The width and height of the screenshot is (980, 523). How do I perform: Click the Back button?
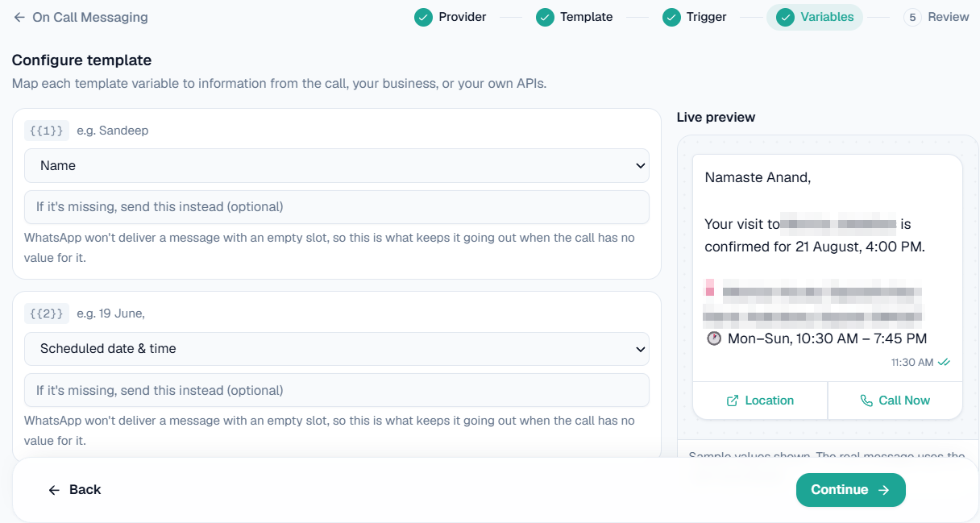[x=74, y=490]
